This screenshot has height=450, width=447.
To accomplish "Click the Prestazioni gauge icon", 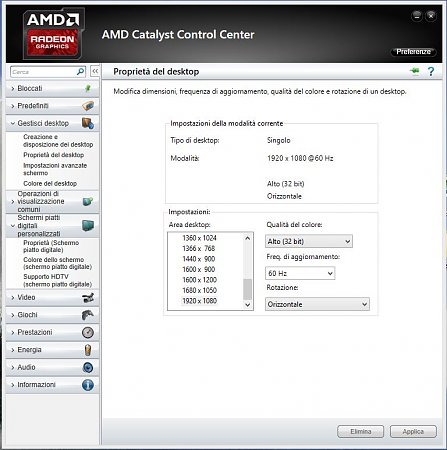I will (x=88, y=332).
